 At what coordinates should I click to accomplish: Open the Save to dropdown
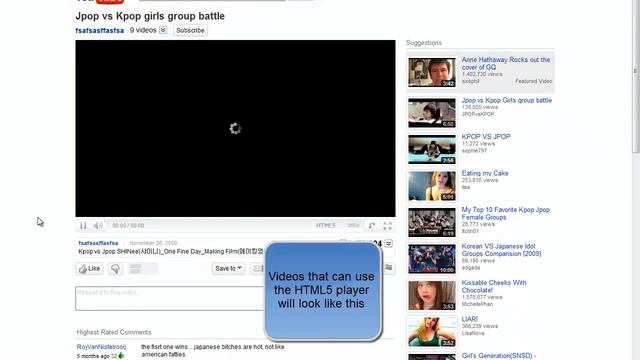point(229,269)
